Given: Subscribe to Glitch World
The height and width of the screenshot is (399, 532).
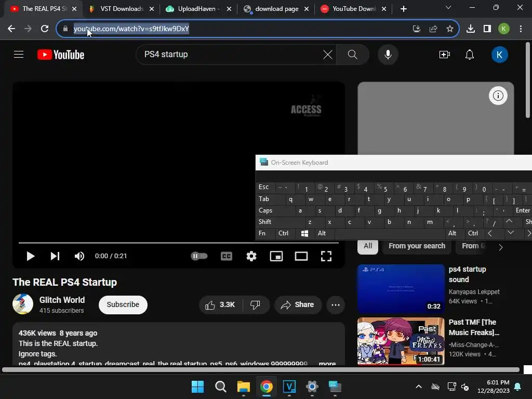Looking at the screenshot, I should (123, 304).
